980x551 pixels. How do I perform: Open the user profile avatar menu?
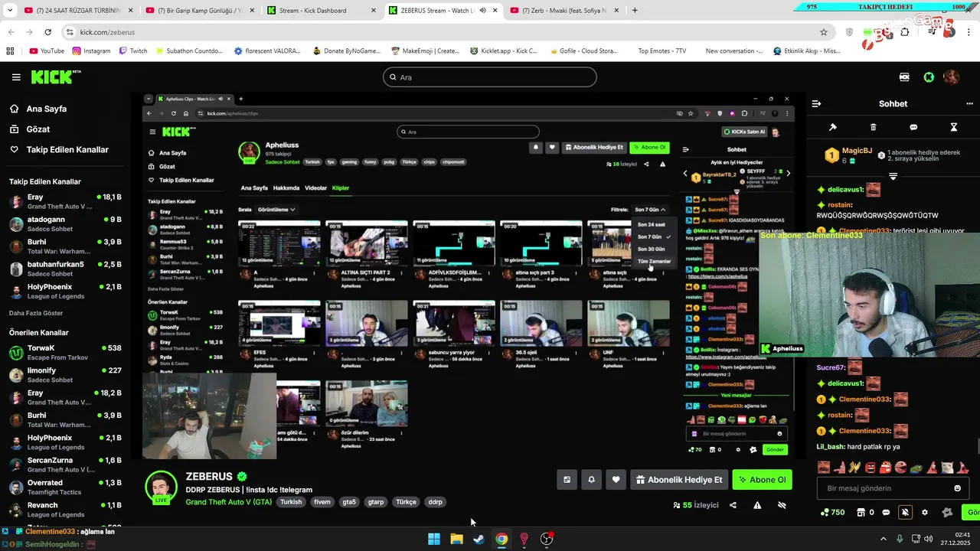951,77
